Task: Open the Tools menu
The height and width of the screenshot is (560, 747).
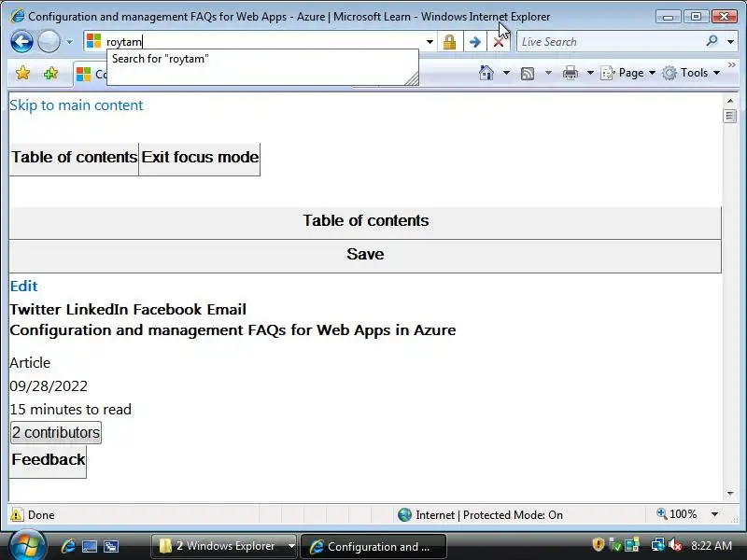Action: pos(691,73)
